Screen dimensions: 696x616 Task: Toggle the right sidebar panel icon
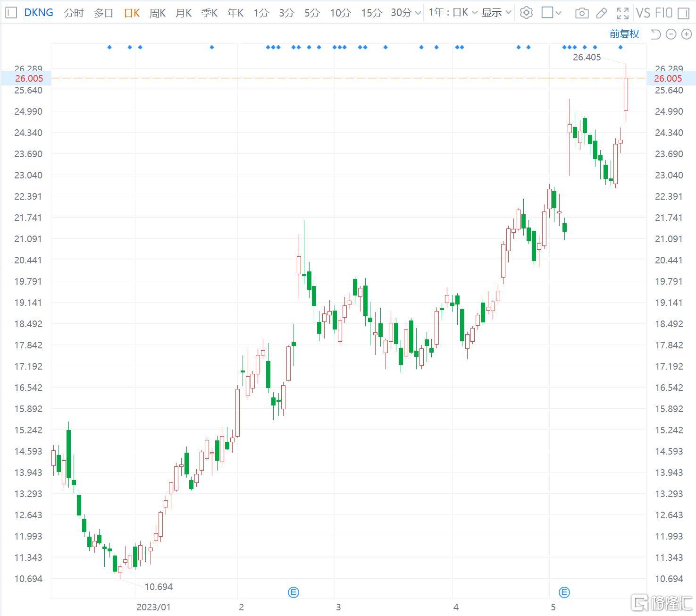[683, 13]
